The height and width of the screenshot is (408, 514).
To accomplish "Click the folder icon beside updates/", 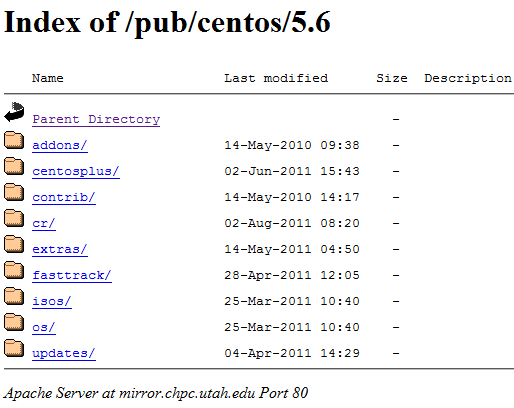I will tap(14, 348).
